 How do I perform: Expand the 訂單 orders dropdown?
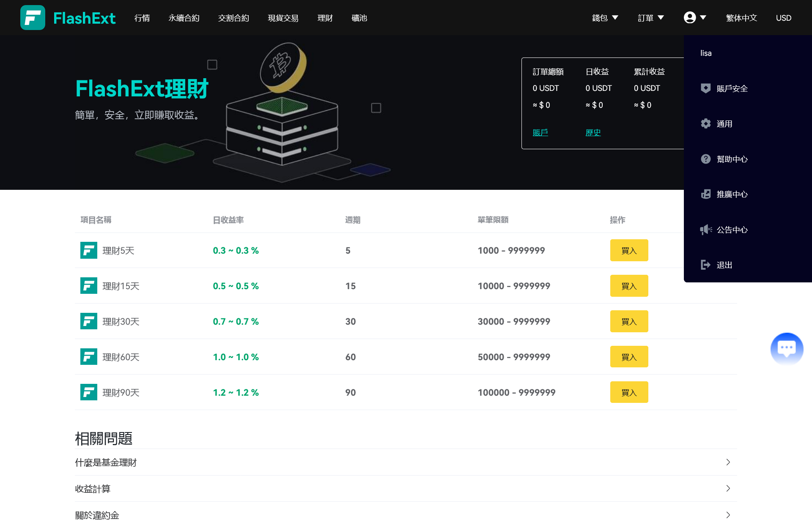click(x=650, y=18)
